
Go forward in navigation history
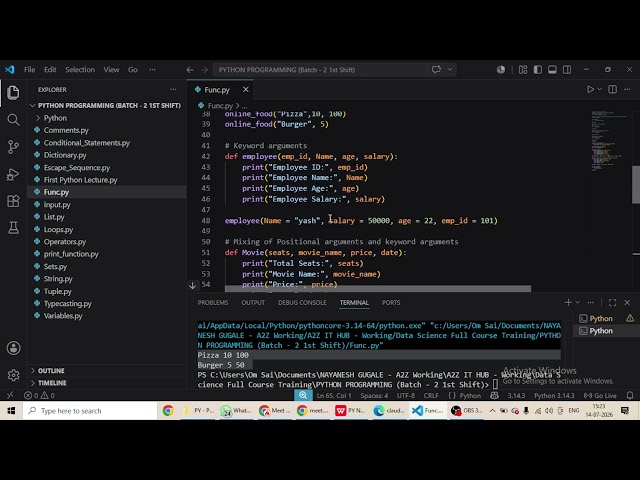204,70
